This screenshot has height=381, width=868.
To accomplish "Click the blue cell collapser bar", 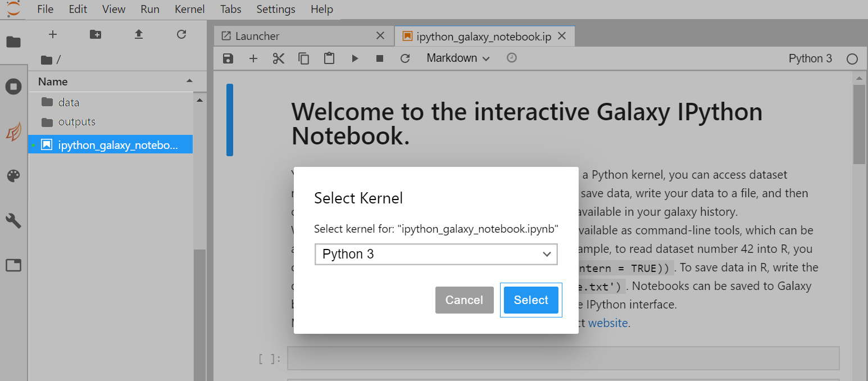I will [230, 120].
